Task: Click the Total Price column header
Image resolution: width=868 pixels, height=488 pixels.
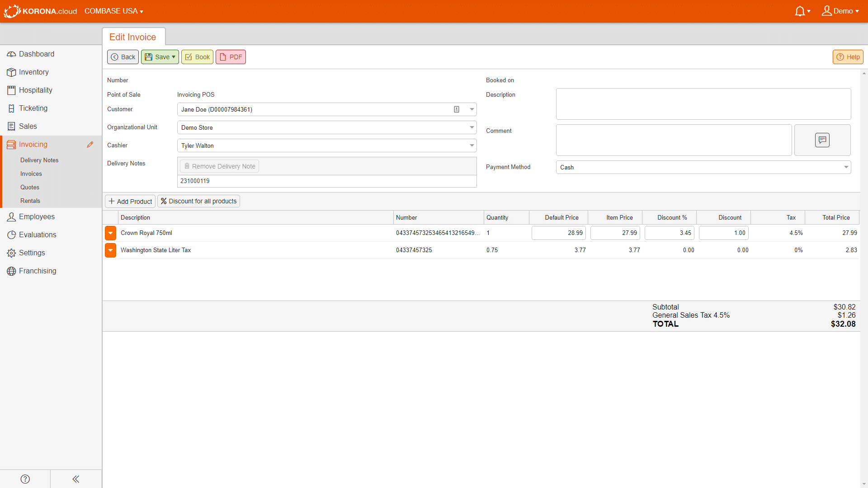Action: 832,218
